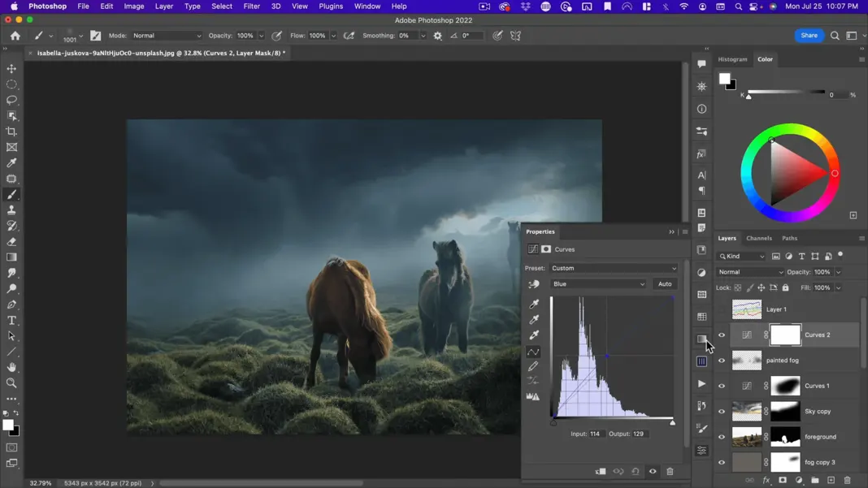Hide the painted fog layer

click(x=722, y=361)
